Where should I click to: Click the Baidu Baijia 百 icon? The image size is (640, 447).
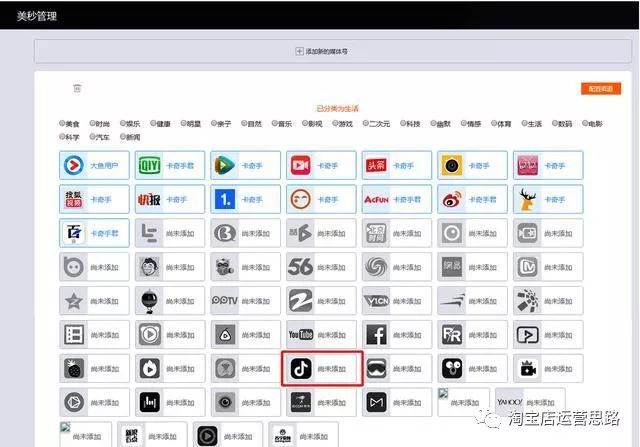pyautogui.click(x=74, y=233)
